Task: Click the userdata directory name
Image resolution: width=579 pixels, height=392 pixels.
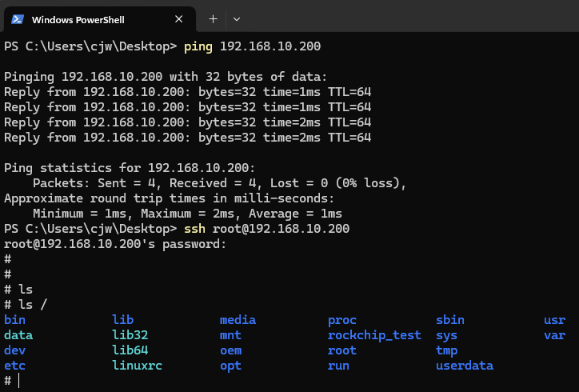Action: [465, 366]
